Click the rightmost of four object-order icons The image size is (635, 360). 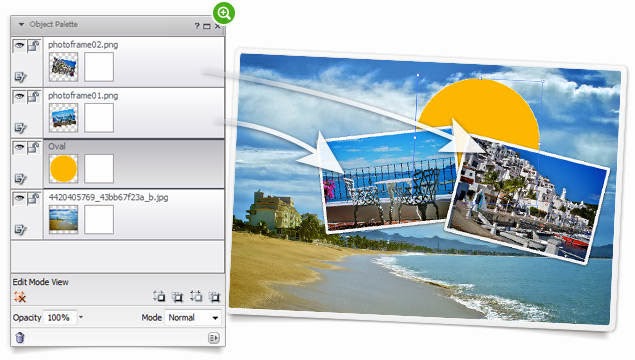click(x=214, y=296)
